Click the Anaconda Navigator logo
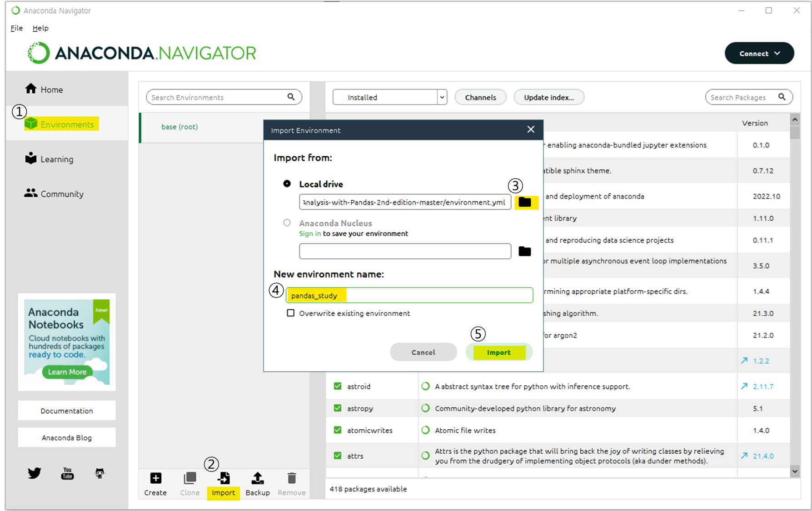812x511 pixels. [x=142, y=53]
